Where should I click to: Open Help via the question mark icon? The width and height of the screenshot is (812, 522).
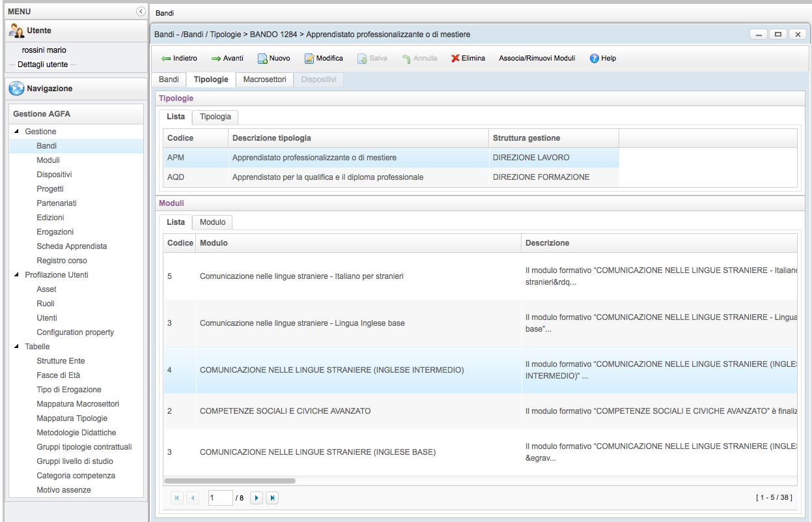click(594, 59)
